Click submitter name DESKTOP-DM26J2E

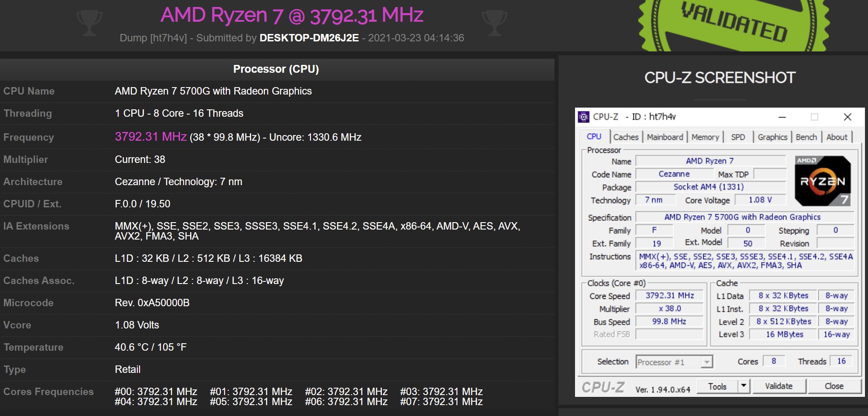(x=309, y=38)
